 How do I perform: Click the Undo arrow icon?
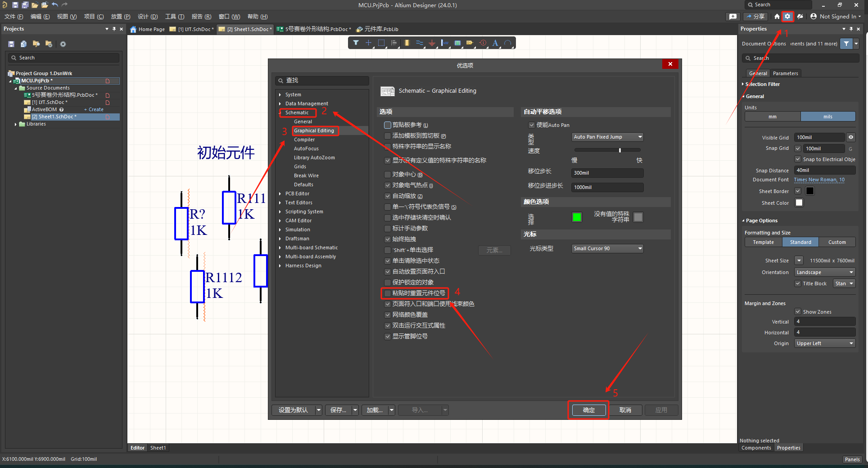(55, 5)
